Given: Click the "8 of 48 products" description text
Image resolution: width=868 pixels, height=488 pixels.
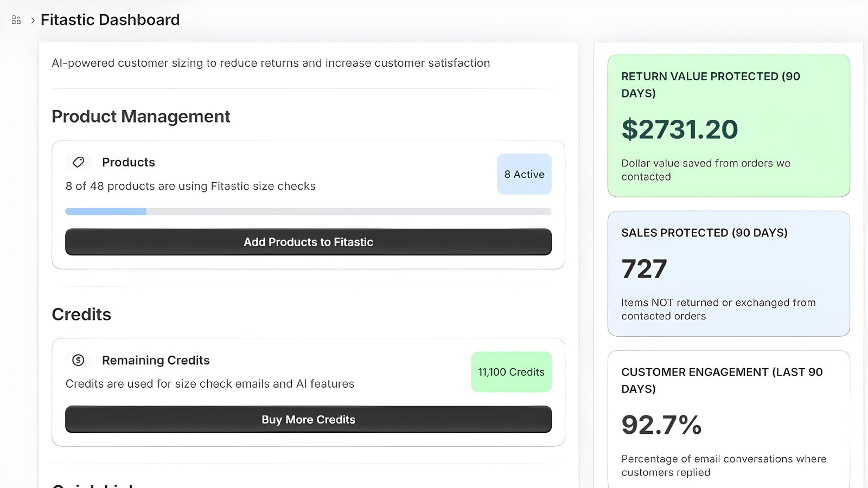Looking at the screenshot, I should (190, 186).
